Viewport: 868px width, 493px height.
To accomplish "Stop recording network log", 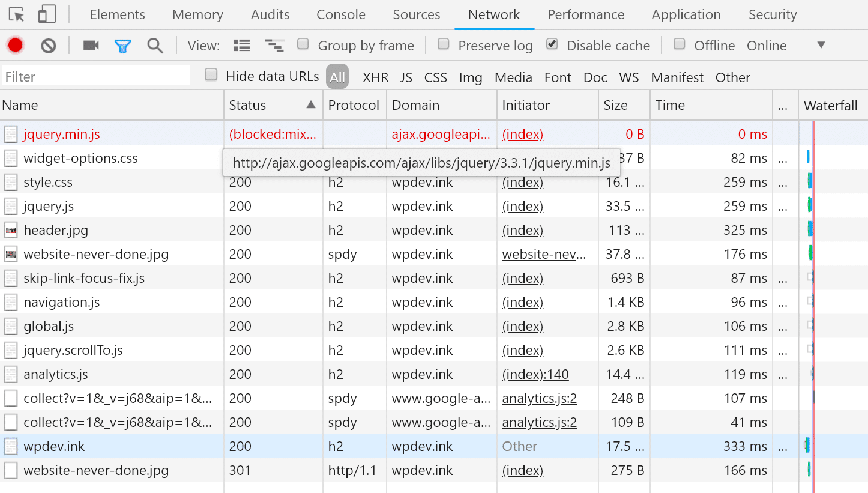I will tap(15, 45).
